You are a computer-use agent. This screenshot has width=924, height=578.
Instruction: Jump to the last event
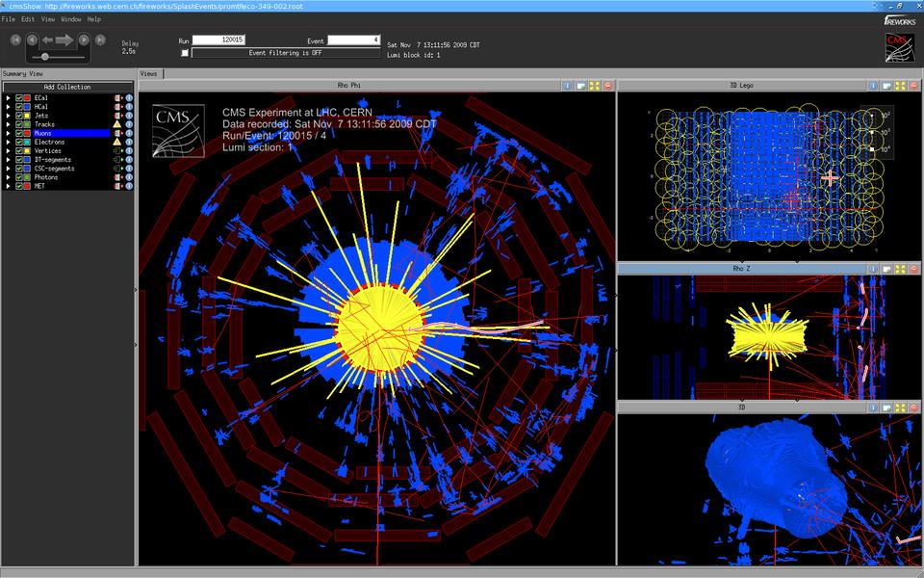click(x=102, y=39)
